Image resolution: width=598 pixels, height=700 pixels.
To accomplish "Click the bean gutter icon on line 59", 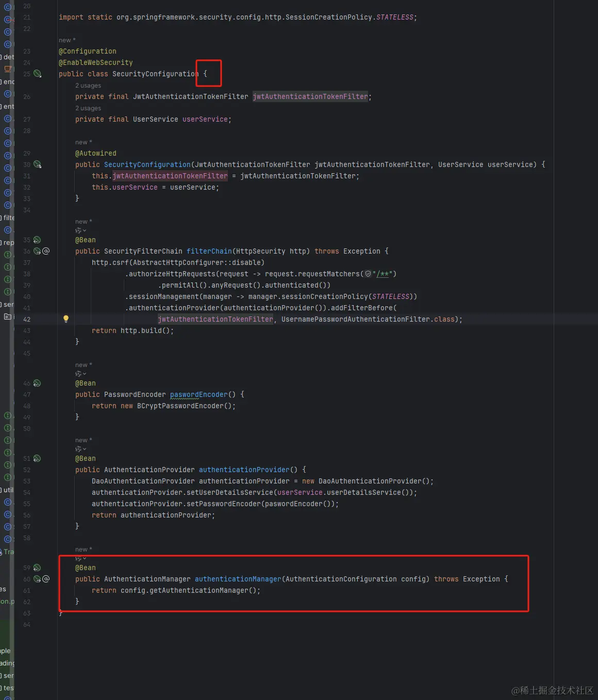I will coord(37,568).
